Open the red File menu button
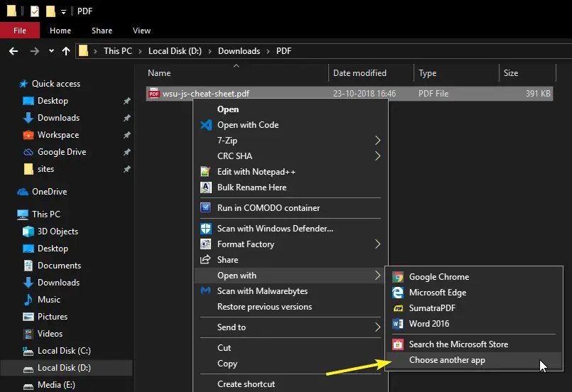Image resolution: width=572 pixels, height=392 pixels. click(x=20, y=31)
